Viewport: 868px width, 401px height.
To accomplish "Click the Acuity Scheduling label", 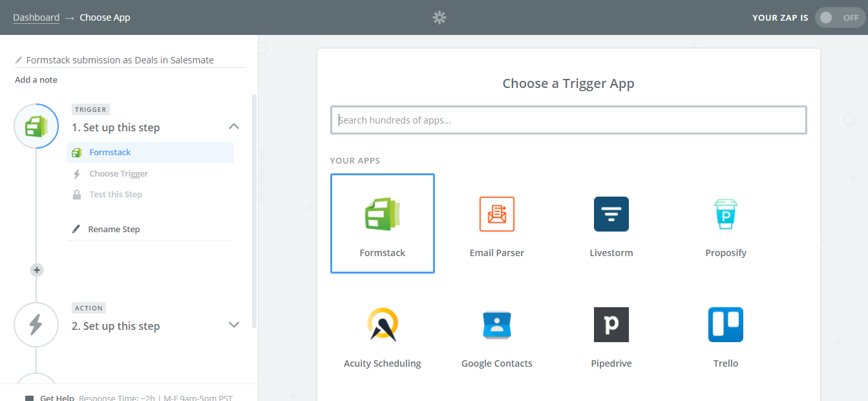I will 383,363.
